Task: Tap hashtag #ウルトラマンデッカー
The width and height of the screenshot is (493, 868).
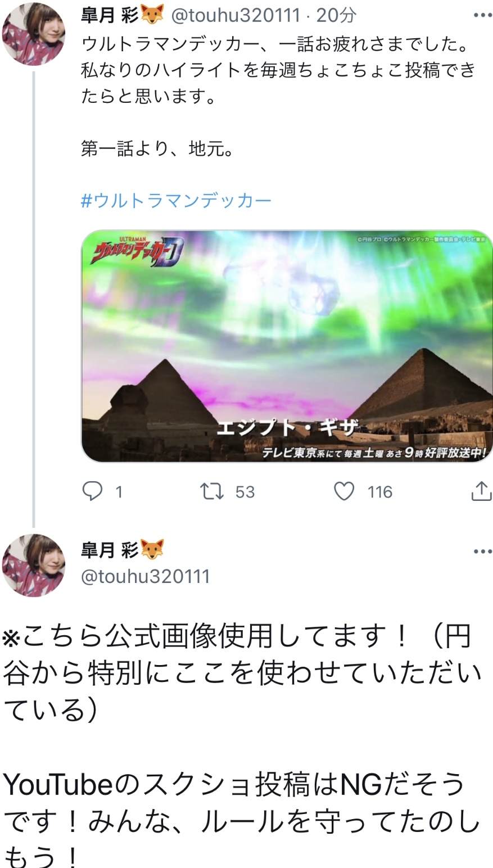Action: [x=176, y=201]
